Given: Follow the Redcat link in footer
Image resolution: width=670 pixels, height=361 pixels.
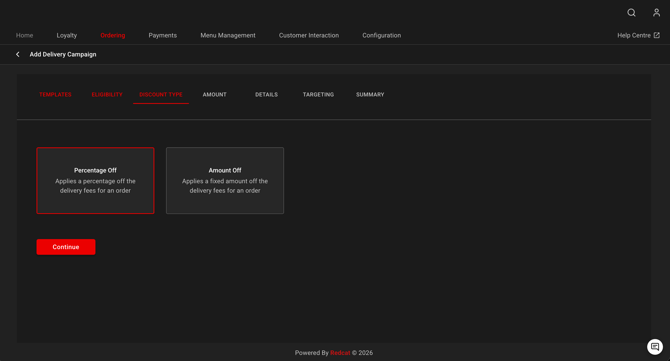Looking at the screenshot, I should 340,353.
